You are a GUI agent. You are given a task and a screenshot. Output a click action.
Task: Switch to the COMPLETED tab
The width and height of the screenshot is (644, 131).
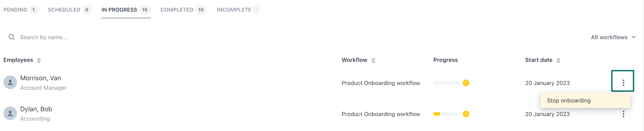[x=177, y=10]
